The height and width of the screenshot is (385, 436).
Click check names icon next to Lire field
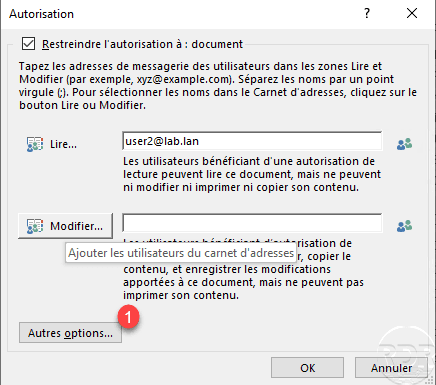coord(404,144)
